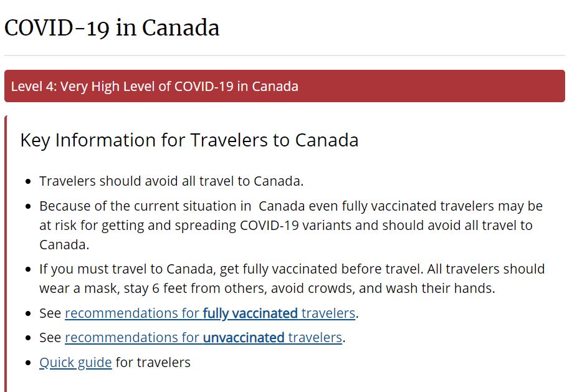Click the "Because of the current situation" paragraph
Screen dimensions: 567x392
pos(290,225)
